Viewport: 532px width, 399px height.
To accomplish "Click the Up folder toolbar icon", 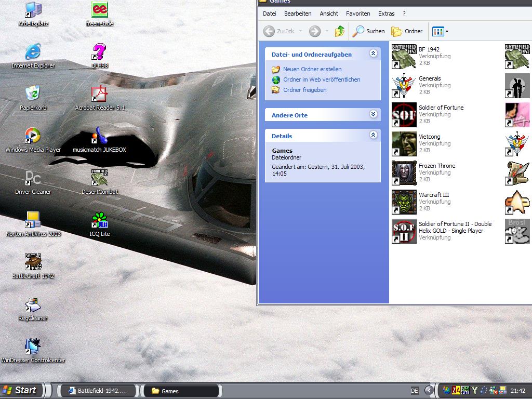I will (340, 31).
